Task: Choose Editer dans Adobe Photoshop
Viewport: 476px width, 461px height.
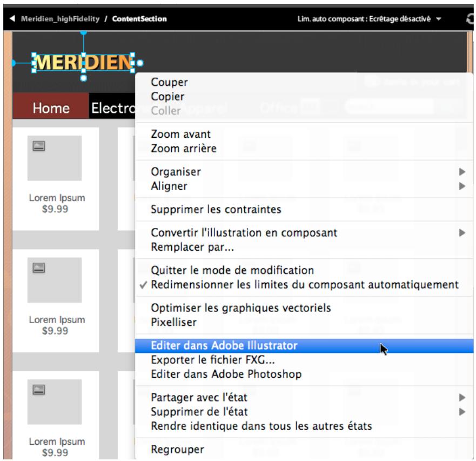Action: click(304, 374)
